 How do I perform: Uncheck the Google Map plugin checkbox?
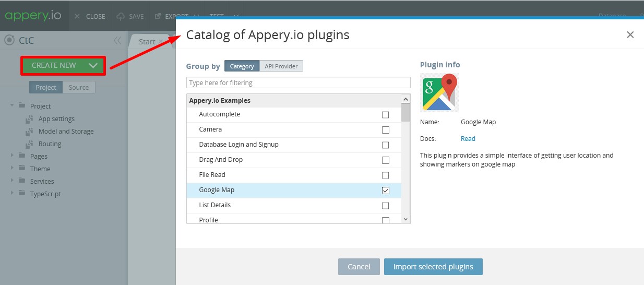coord(386,191)
